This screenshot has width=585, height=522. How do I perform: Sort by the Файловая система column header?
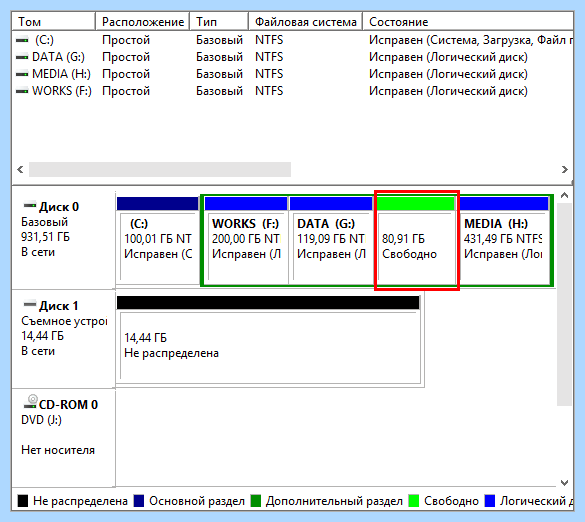[x=306, y=22]
